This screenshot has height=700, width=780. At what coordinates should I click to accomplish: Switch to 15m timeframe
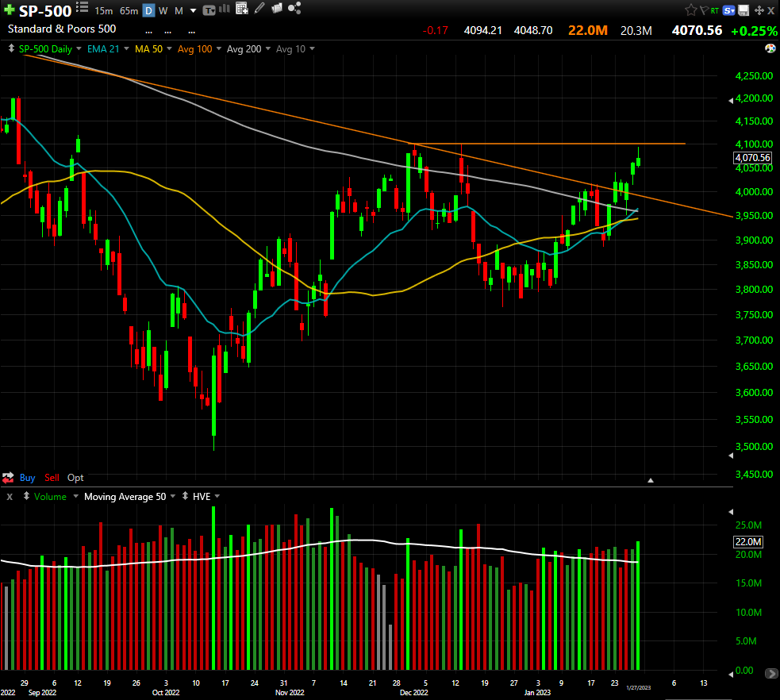[103, 11]
